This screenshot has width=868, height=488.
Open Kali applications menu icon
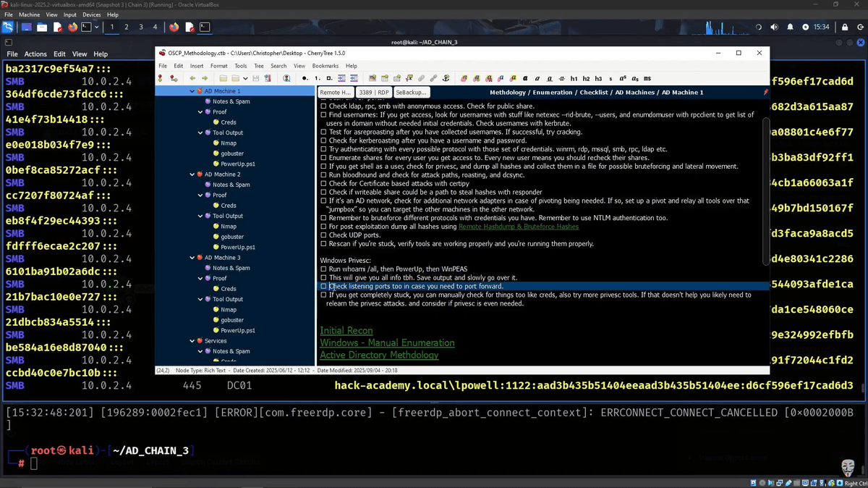click(8, 28)
